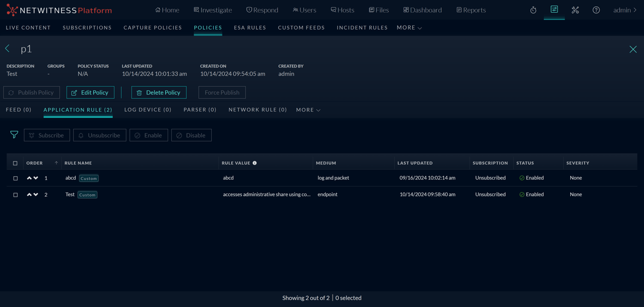Move abcd rule down in order
Screen dimensions: 644x307
(36, 178)
